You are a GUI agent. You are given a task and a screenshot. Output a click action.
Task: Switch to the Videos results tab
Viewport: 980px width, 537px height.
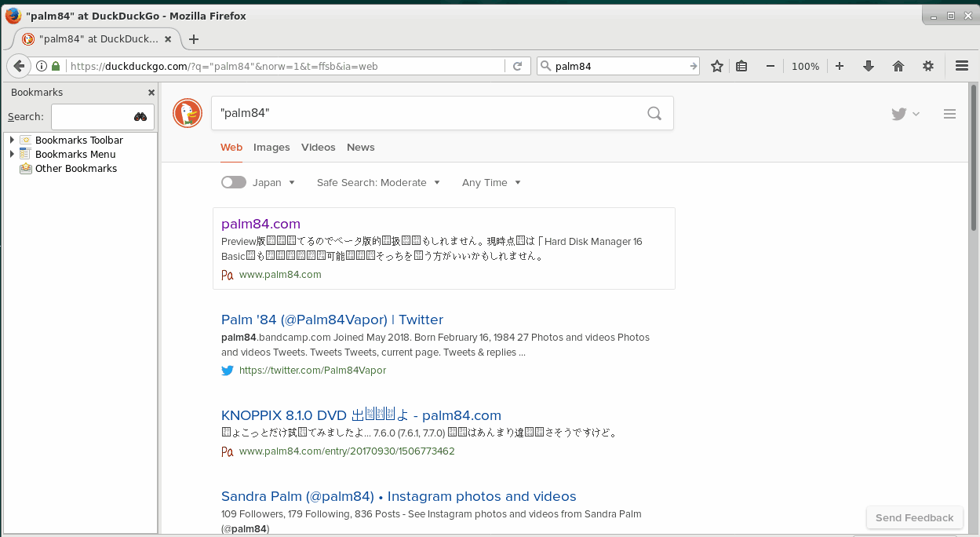click(318, 147)
